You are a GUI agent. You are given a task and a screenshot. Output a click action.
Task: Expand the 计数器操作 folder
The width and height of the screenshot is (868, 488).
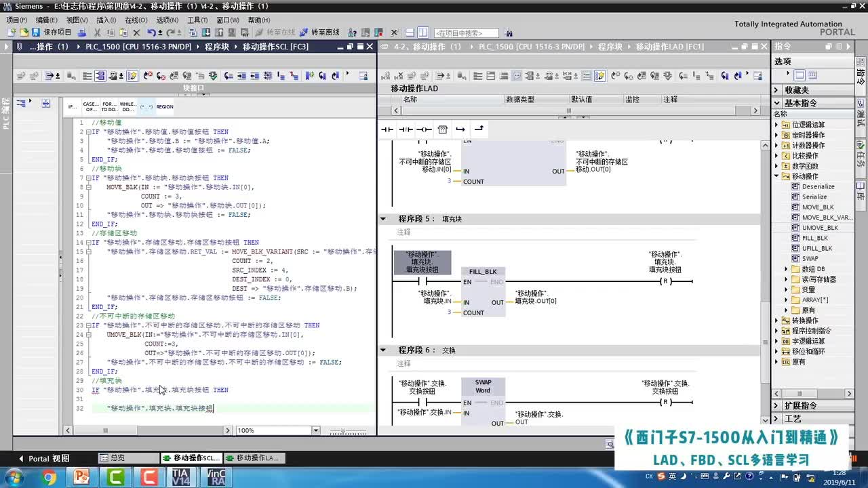[777, 145]
